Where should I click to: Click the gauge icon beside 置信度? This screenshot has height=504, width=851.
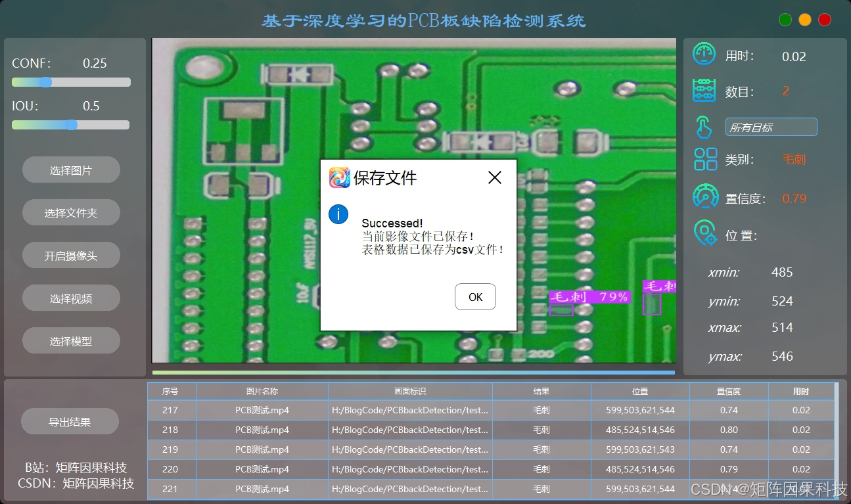[705, 196]
